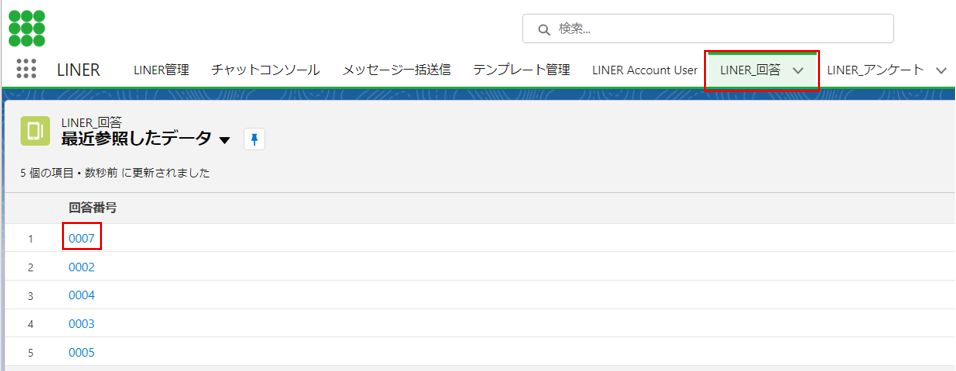The image size is (956, 371).
Task: Open the テンプレート管理 tab
Action: [x=521, y=70]
